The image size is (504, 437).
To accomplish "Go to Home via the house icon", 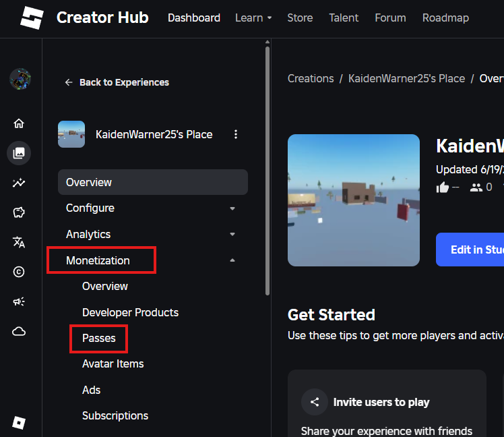I will point(19,123).
